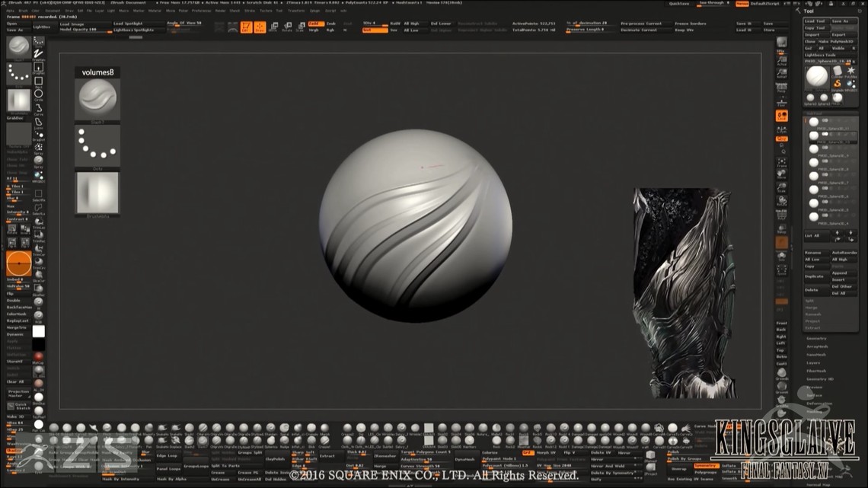Viewport: 868px width, 488px height.
Task: Open the Material menu
Action: (x=155, y=11)
